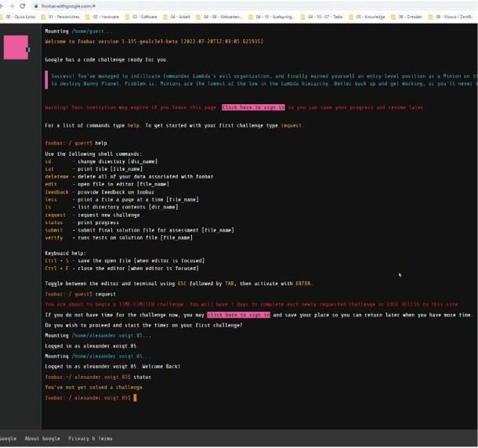Open the '01 - Persönliches' bookmark folder

(60, 17)
